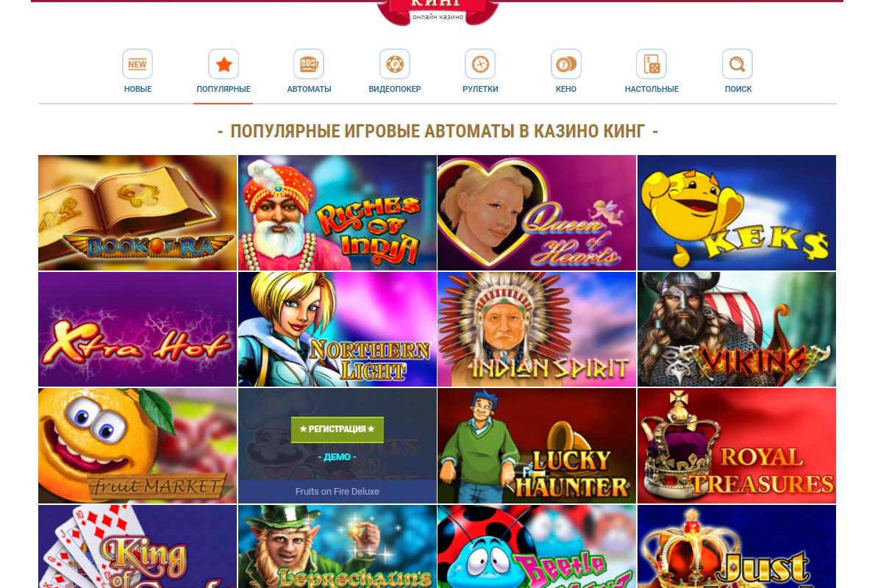
Task: Open the Автоматы slot machine icon
Action: coord(309,64)
